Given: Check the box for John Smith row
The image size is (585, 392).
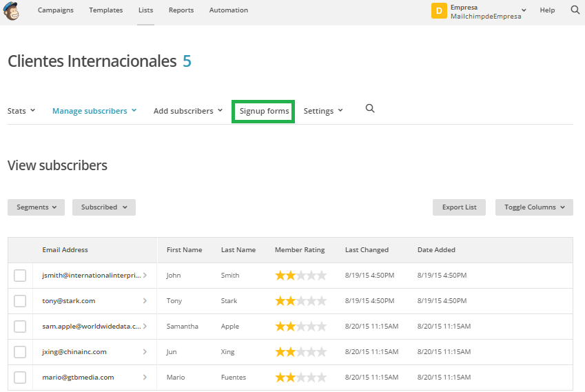Looking at the screenshot, I should click(x=20, y=276).
